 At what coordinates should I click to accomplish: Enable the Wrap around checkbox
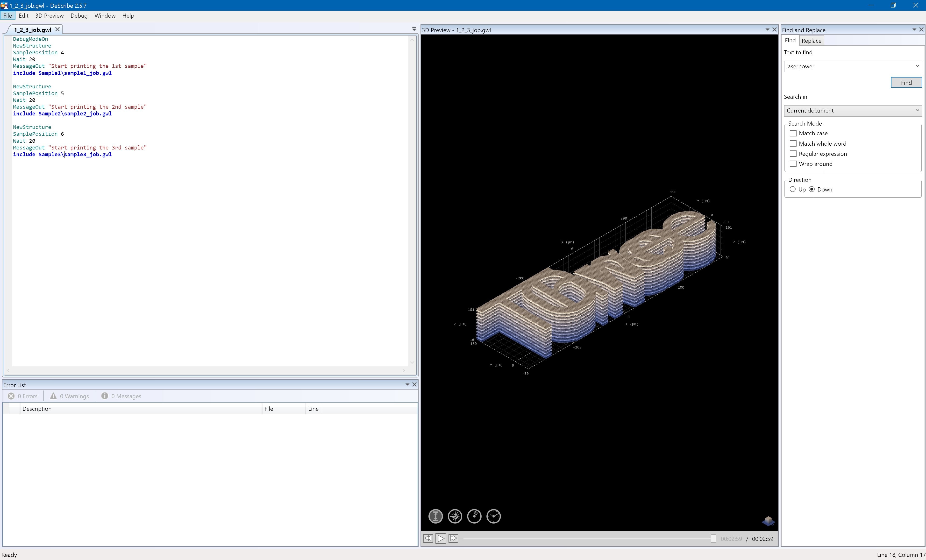tap(793, 164)
